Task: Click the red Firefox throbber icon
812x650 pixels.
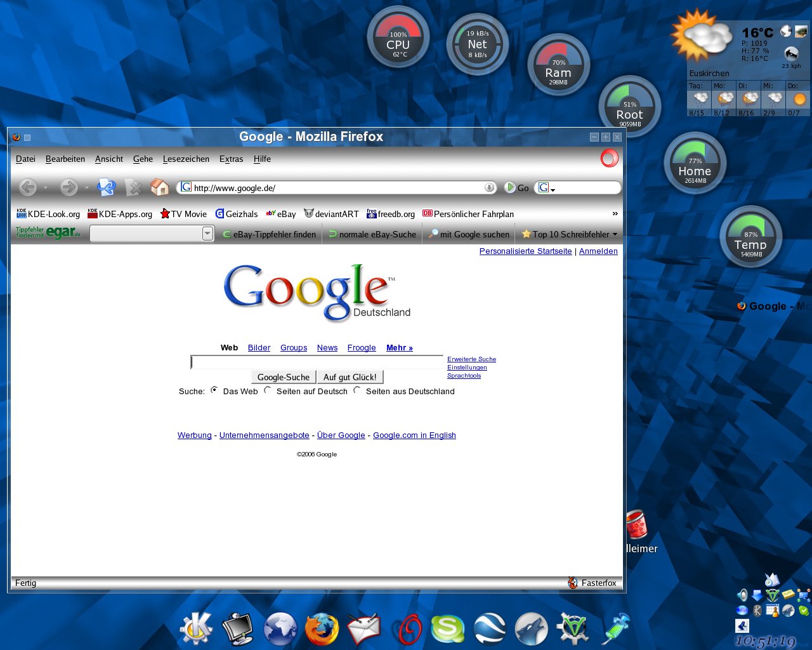Action: (609, 158)
